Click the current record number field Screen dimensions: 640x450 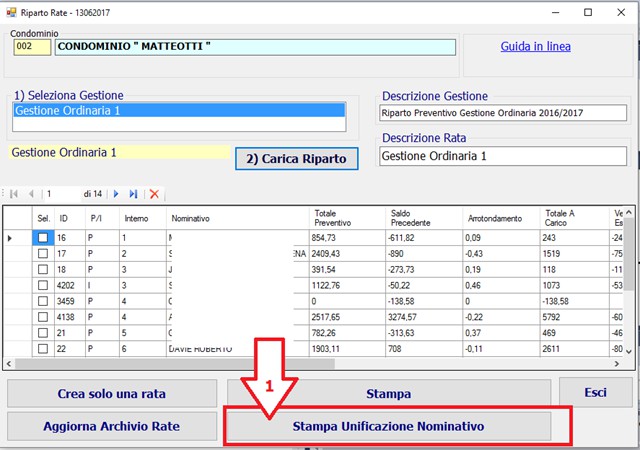(62, 194)
